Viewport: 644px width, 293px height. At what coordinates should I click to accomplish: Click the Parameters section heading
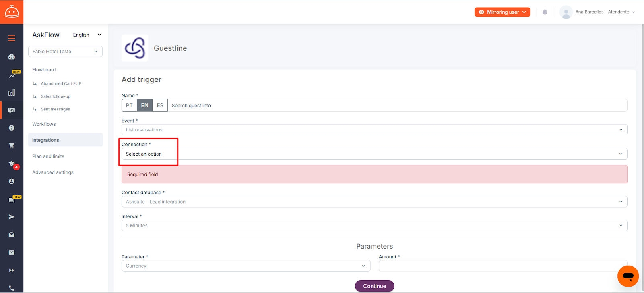click(x=374, y=246)
